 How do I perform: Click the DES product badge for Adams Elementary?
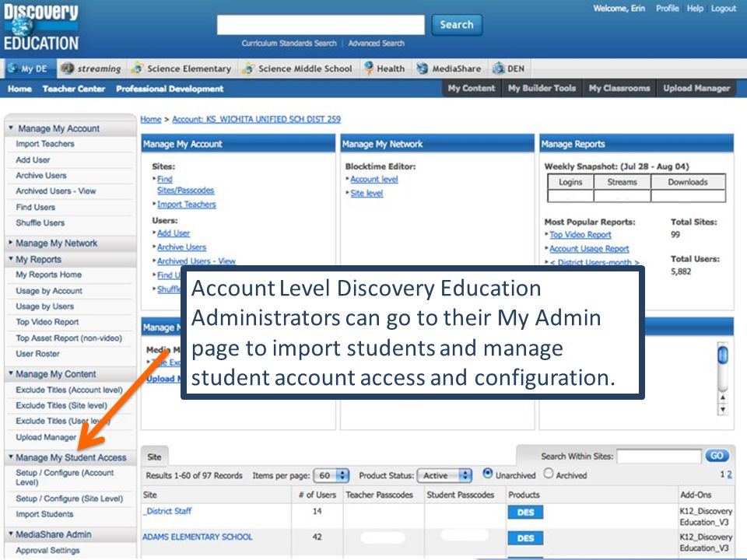coord(525,538)
